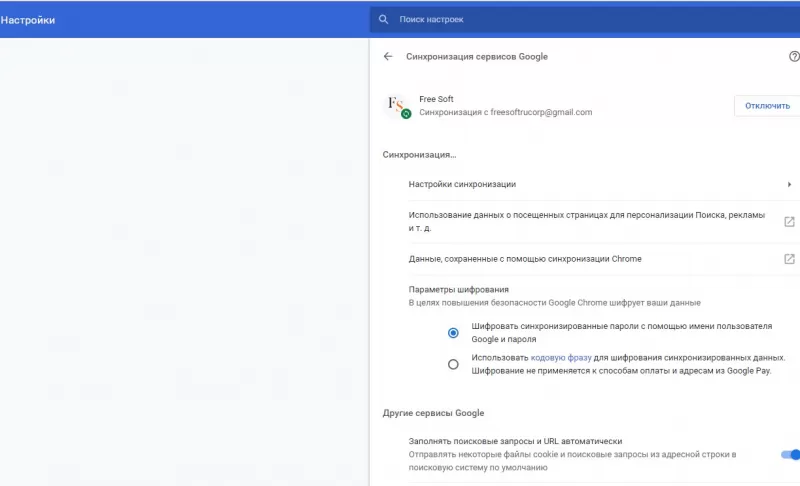Viewport: 800px width, 486px height.
Task: Click the magnifier icon in search bar
Action: [x=383, y=19]
